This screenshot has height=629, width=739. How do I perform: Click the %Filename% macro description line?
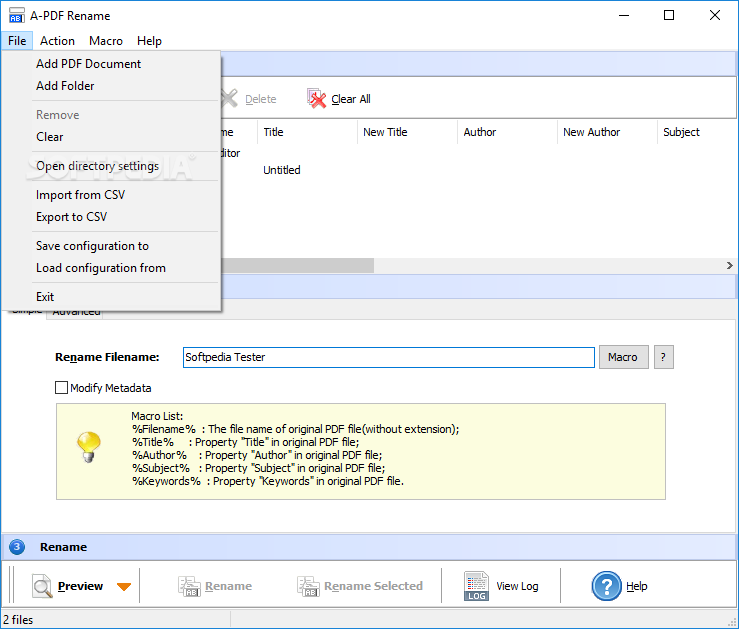[296, 429]
